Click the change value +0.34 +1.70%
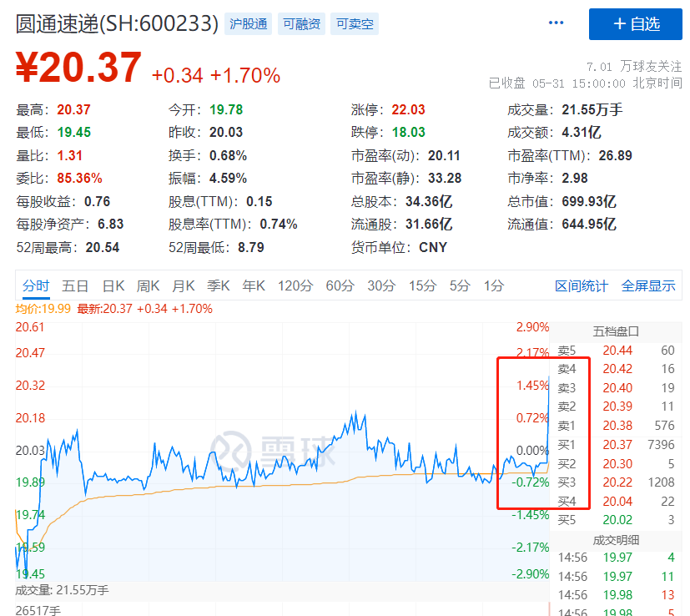The height and width of the screenshot is (616, 690). 215,75
